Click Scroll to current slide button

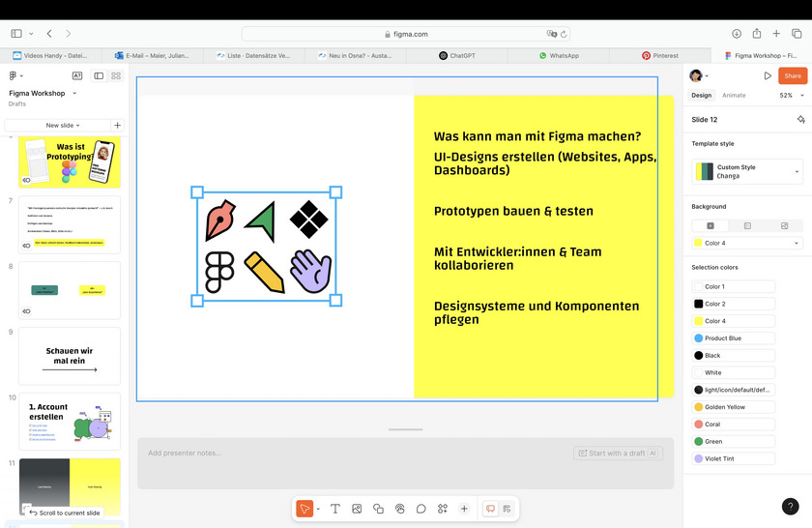pyautogui.click(x=64, y=513)
